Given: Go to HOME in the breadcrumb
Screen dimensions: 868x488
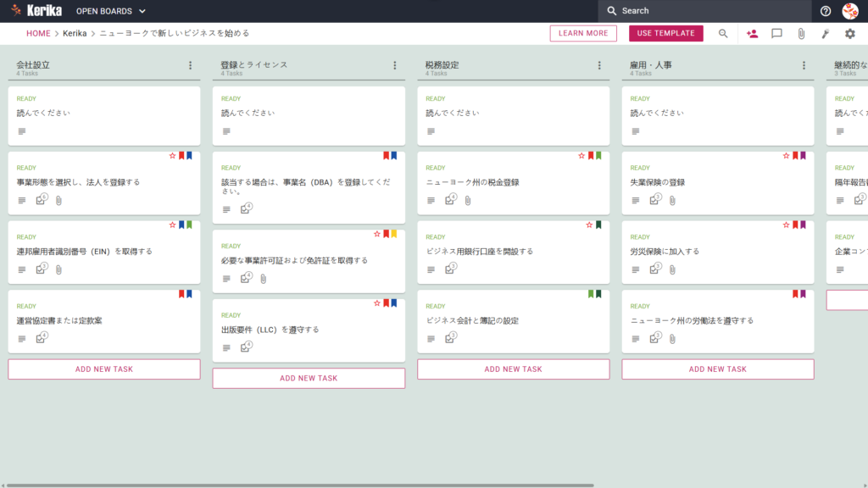Looking at the screenshot, I should click(x=38, y=33).
